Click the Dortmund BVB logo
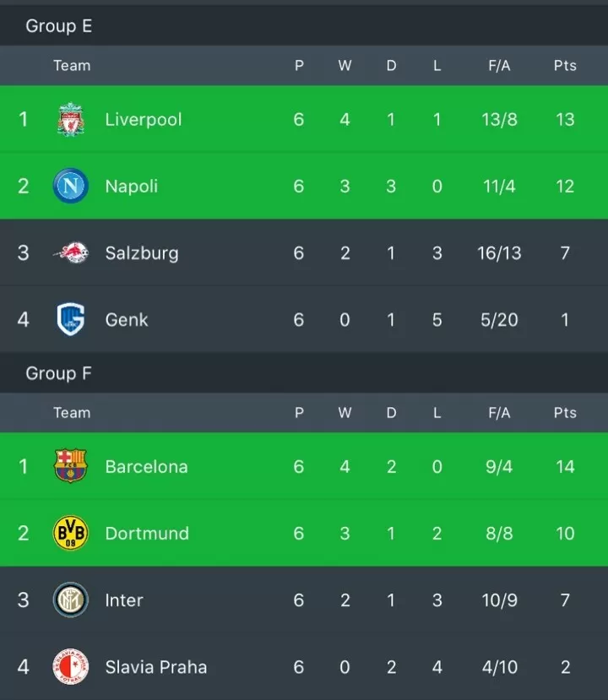This screenshot has width=608, height=700. [71, 533]
